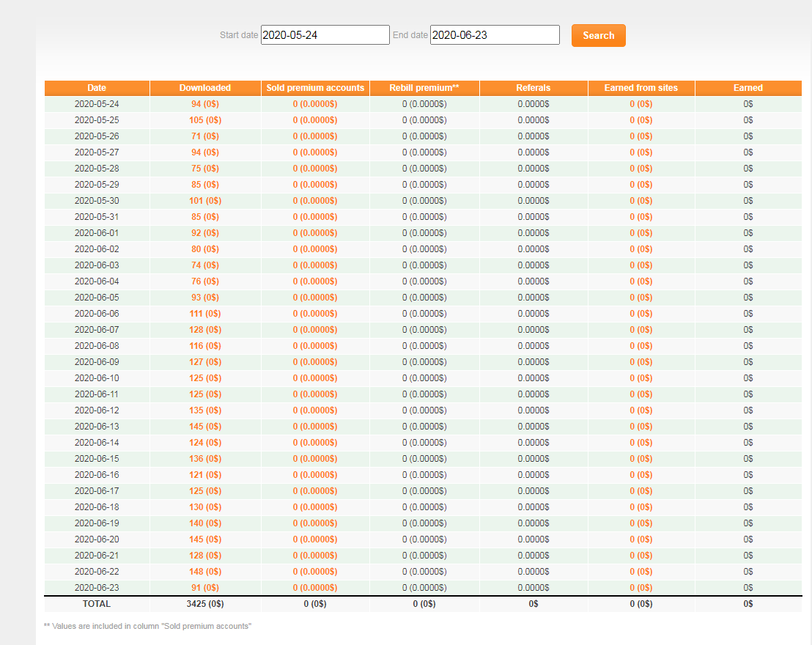Click the Downloaded column header
Viewport: 812px width, 645px height.
pyautogui.click(x=205, y=87)
